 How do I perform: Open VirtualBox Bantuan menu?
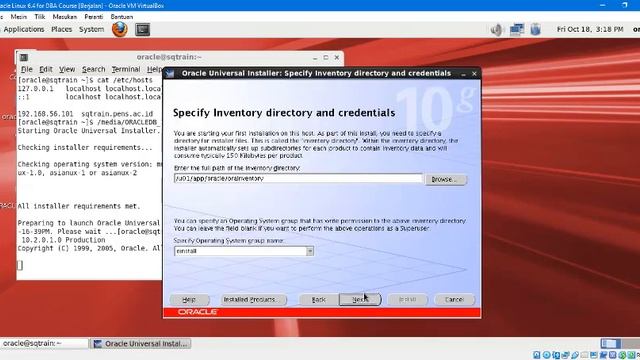pyautogui.click(x=122, y=17)
